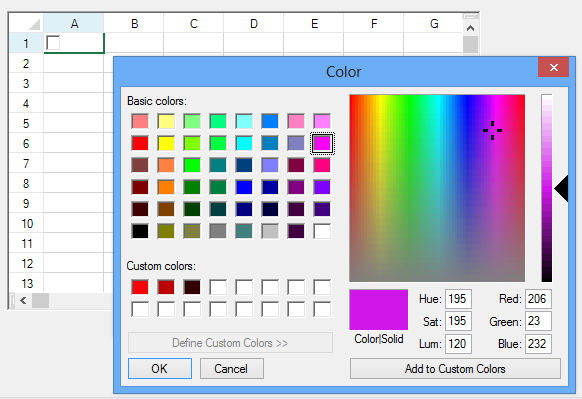
Task: Pick the pure red basic color swatch
Action: tap(140, 143)
